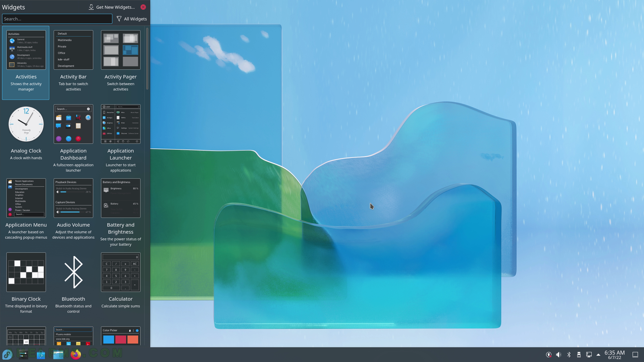644x362 pixels.
Task: Click the volume tray icon
Action: tap(558, 355)
